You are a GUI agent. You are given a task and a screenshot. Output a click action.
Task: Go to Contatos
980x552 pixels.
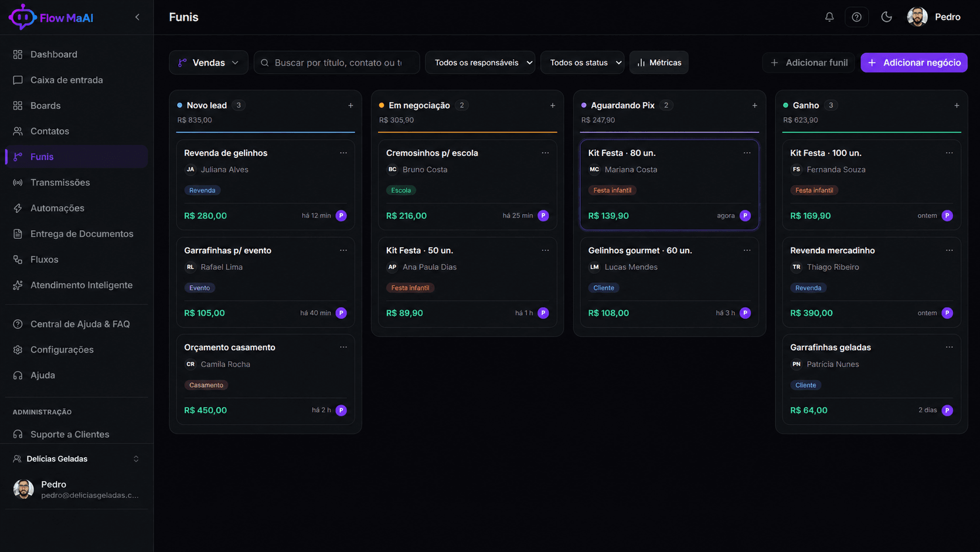[76, 131]
